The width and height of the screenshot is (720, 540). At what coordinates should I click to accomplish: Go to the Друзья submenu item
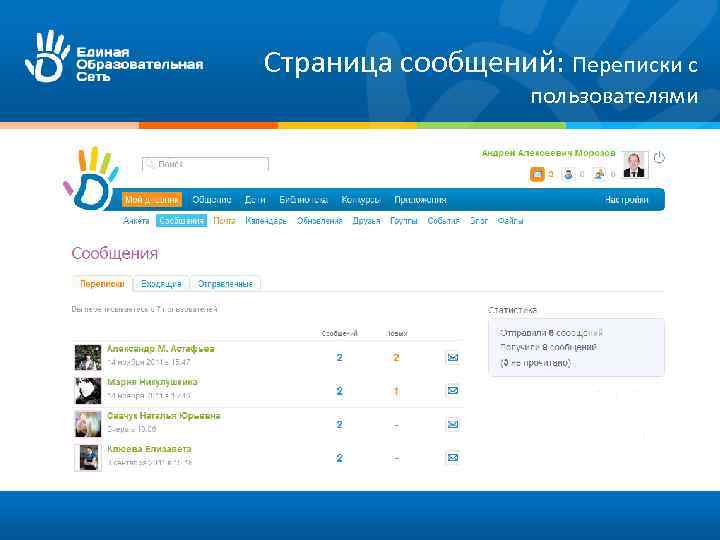[x=366, y=221]
